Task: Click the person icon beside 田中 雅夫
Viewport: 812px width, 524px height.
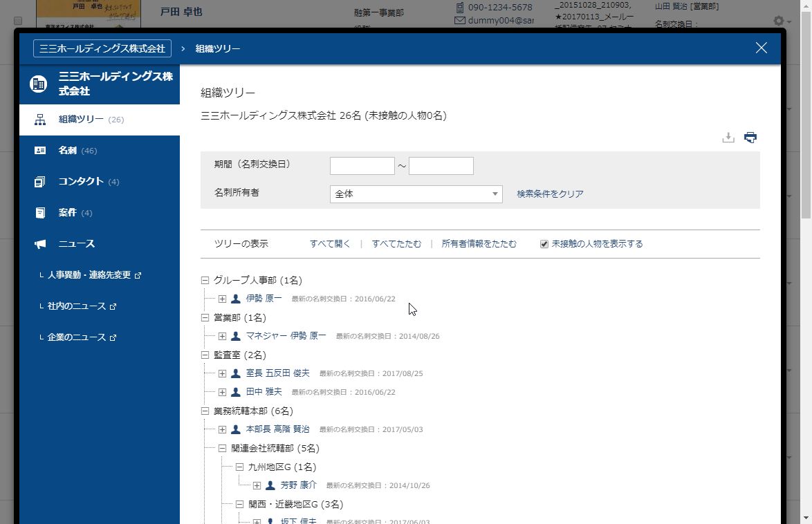Action: click(236, 392)
